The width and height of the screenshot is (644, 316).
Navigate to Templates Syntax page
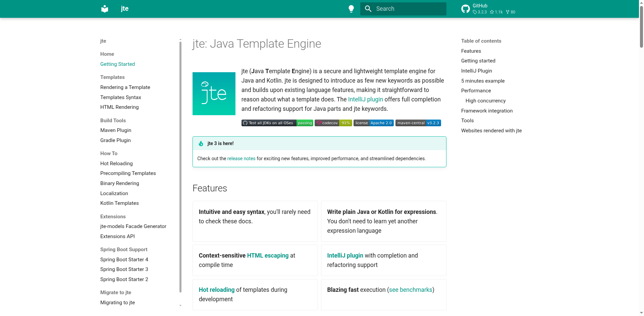coord(120,97)
